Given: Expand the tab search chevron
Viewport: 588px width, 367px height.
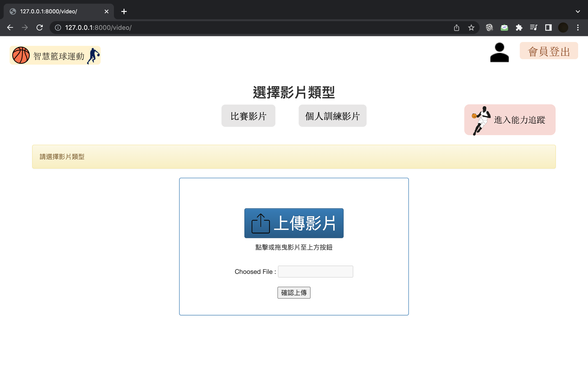Looking at the screenshot, I should click(x=578, y=11).
